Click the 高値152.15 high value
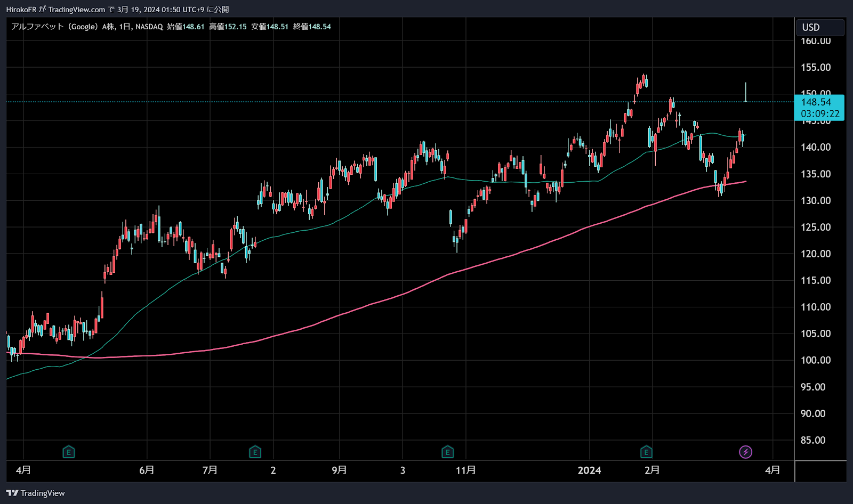The height and width of the screenshot is (504, 853). (x=228, y=27)
